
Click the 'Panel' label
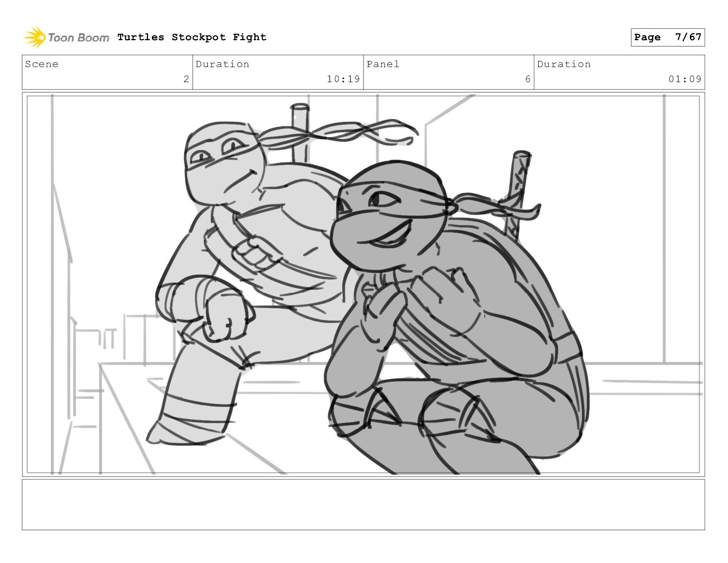click(383, 64)
